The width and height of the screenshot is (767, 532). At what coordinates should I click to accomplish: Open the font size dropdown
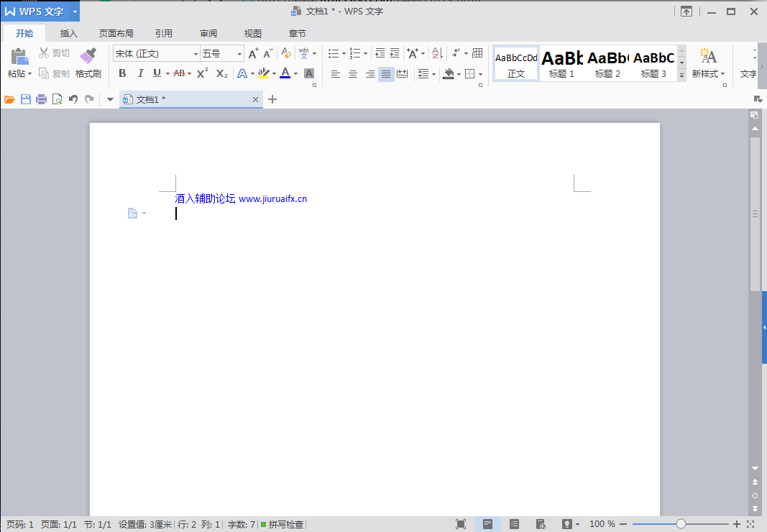(x=239, y=54)
